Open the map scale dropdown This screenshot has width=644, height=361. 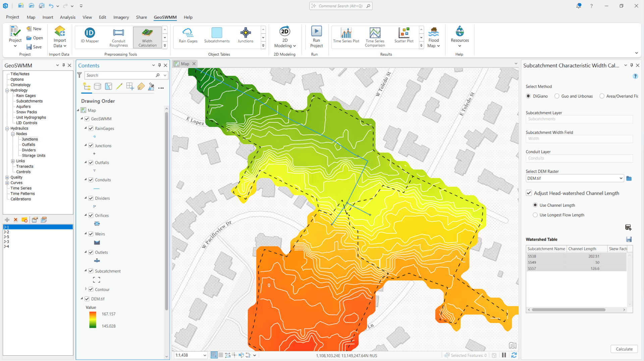pos(205,355)
